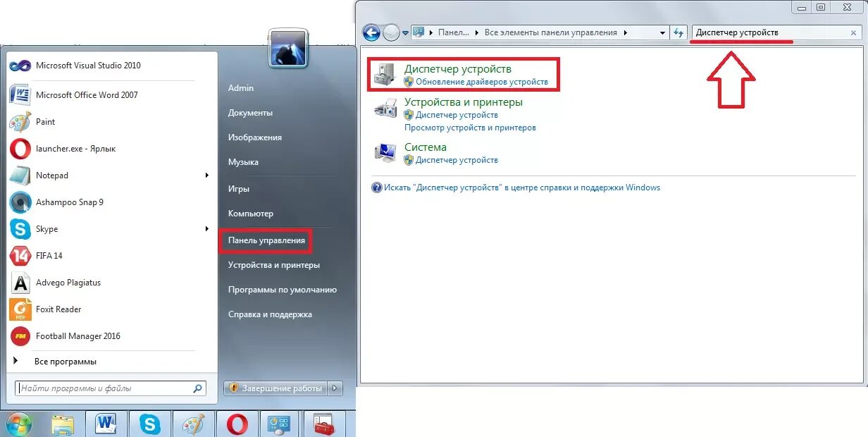Image resolution: width=868 pixels, height=437 pixels.
Task: Expand the Skype jump list arrow
Action: [207, 229]
